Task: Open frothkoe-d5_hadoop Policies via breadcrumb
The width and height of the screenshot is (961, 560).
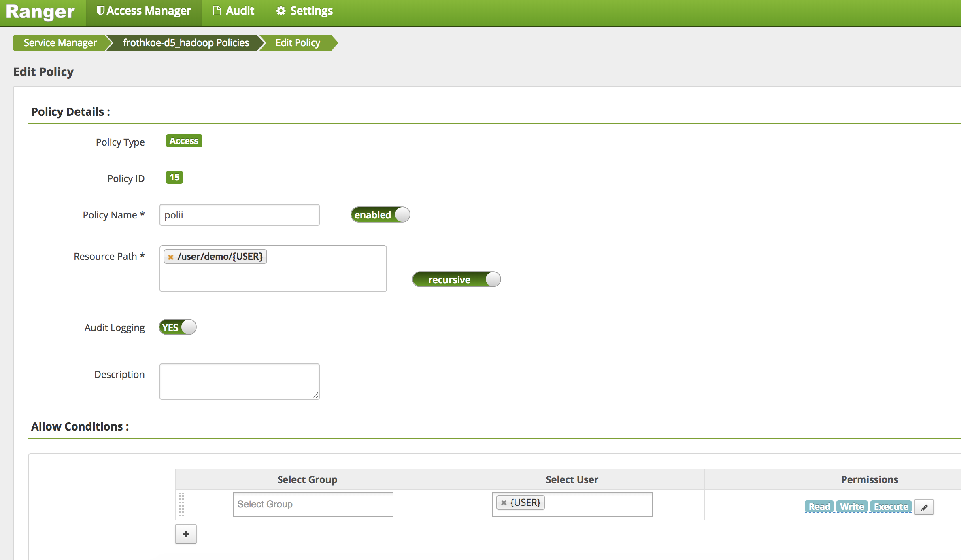Action: click(x=186, y=42)
